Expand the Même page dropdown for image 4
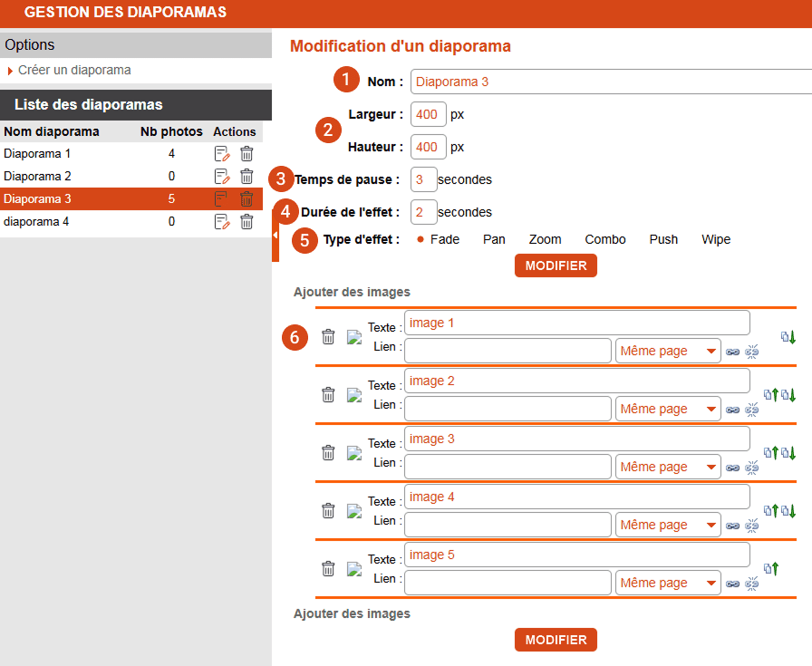This screenshot has width=812, height=666. (x=668, y=526)
